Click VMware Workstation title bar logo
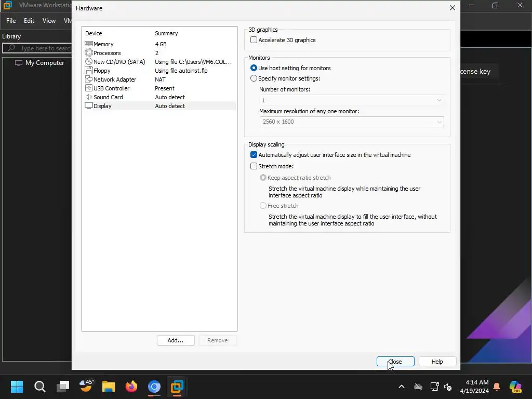The width and height of the screenshot is (532, 399). click(x=7, y=5)
